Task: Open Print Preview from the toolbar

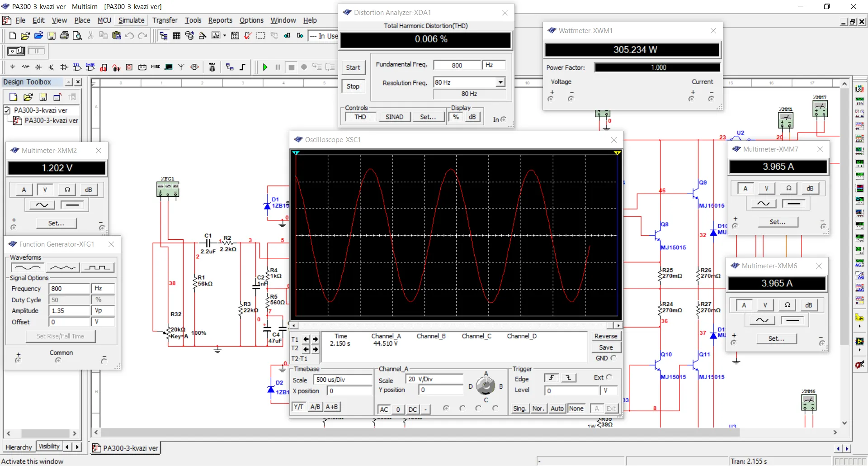Action: pos(77,35)
